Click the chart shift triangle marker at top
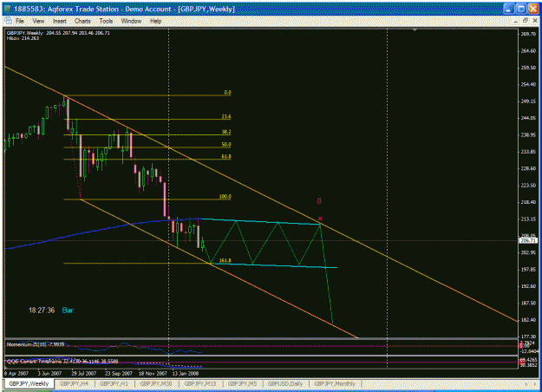 click(415, 30)
